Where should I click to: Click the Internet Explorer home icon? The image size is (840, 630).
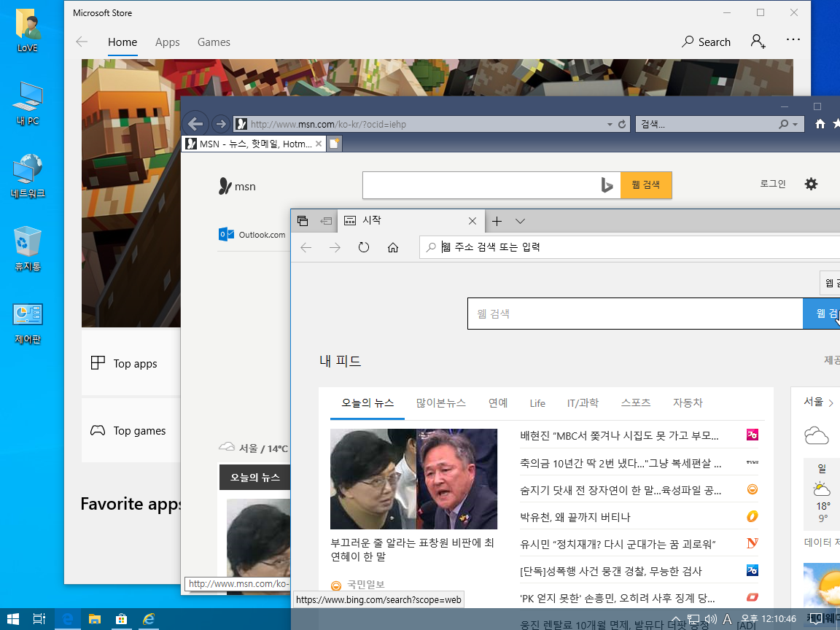click(x=820, y=124)
